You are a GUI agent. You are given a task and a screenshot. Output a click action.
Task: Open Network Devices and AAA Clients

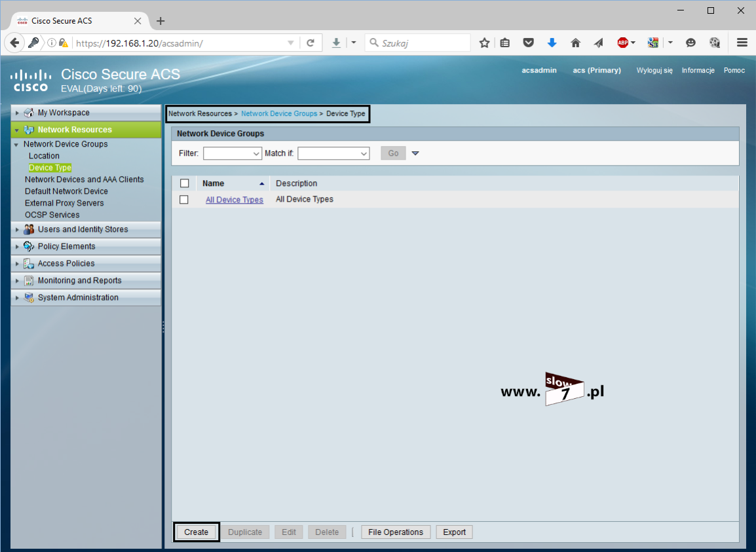[x=85, y=179]
